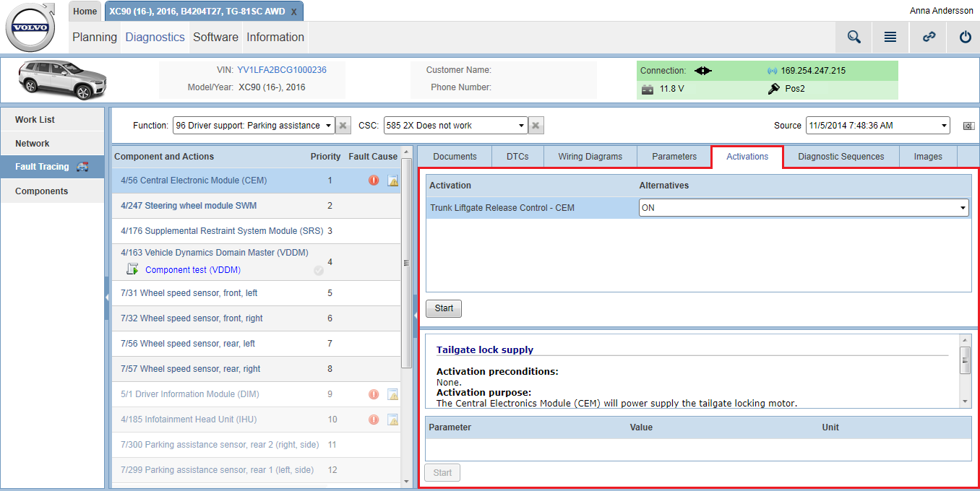Open the Alternatives ON dropdown
This screenshot has width=980, height=491.
coord(804,208)
